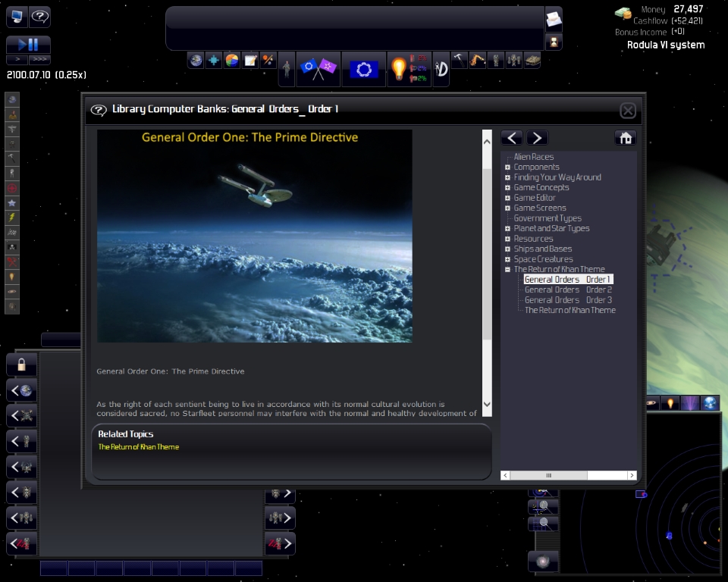Expand the Game Concepts node
Screen dimensions: 728x582
point(507,187)
